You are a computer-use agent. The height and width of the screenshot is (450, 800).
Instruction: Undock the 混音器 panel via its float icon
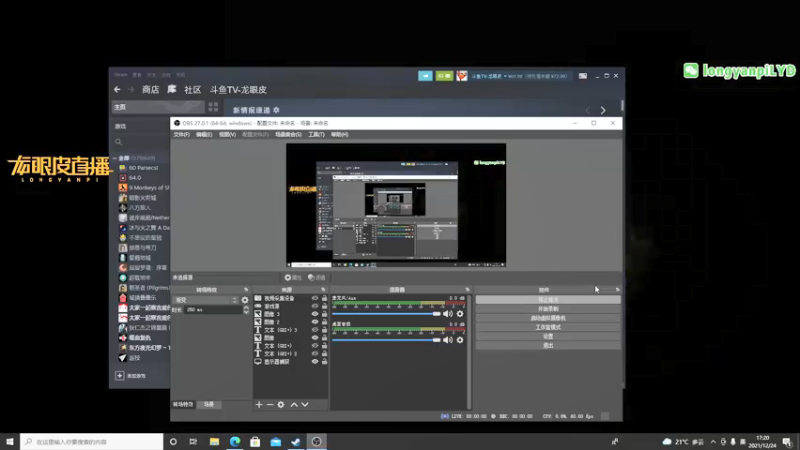(x=467, y=290)
